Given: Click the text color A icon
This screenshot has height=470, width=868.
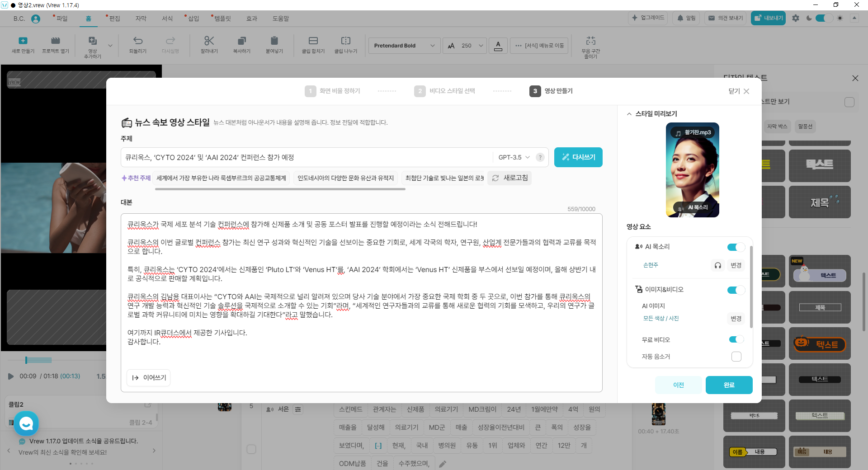Looking at the screenshot, I should (498, 46).
